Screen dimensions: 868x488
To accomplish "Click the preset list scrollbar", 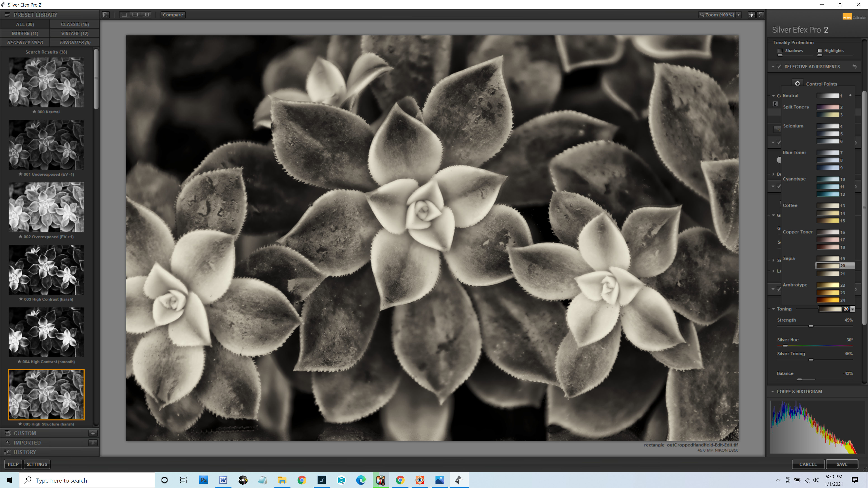I will pos(96,79).
